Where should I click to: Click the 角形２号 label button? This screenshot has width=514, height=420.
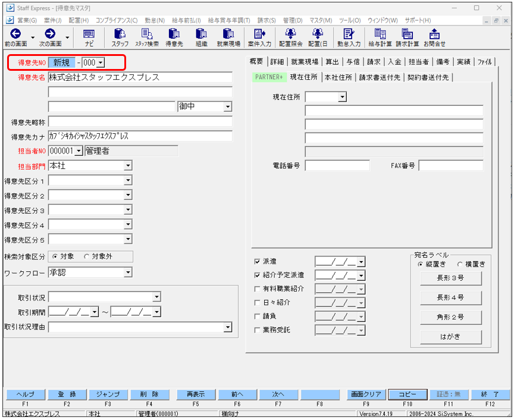(x=450, y=317)
